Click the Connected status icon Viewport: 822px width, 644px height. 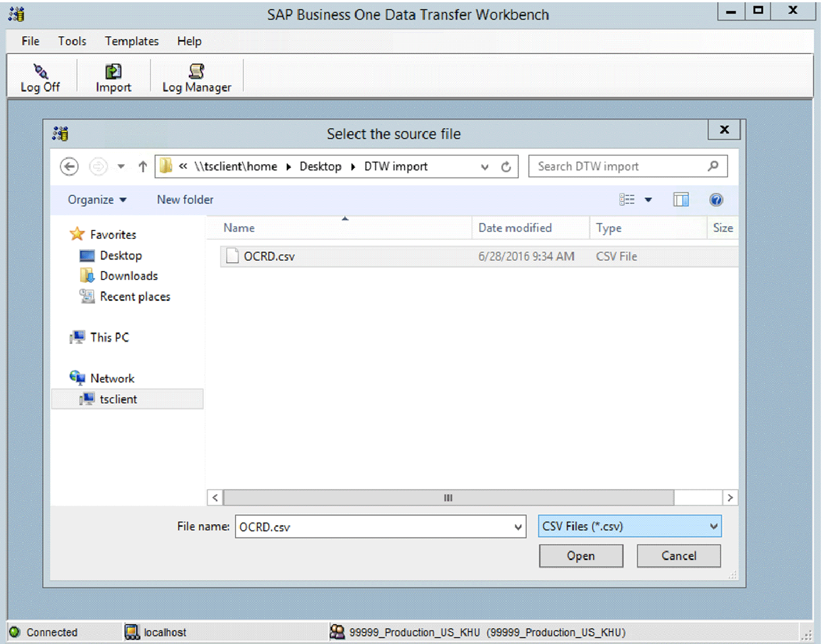[15, 632]
